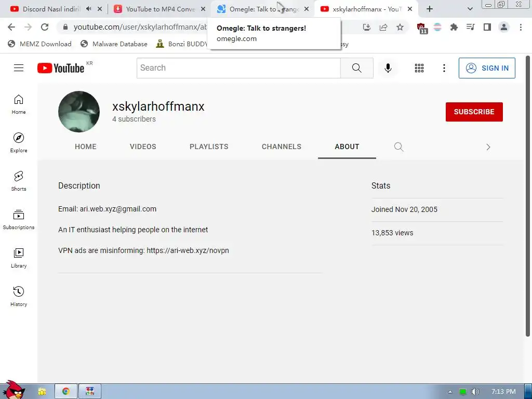
Task: View site information via the lock icon
Action: pos(65,27)
